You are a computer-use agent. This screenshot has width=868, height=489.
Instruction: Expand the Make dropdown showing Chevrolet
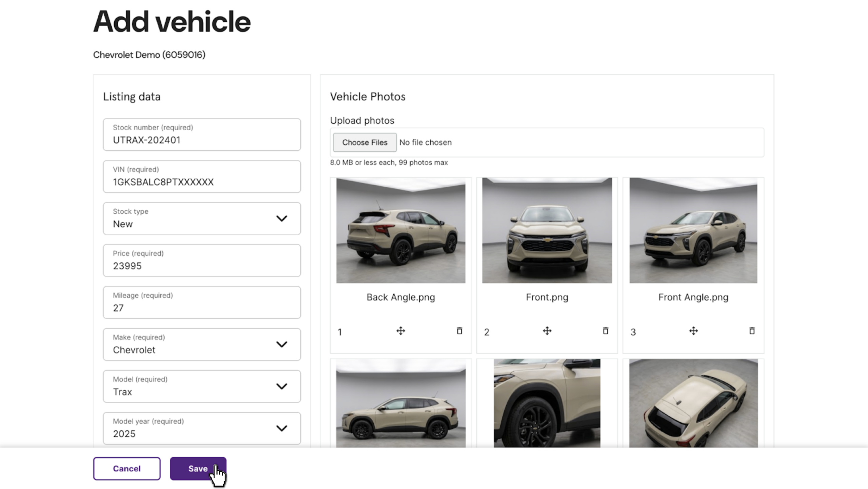point(202,344)
